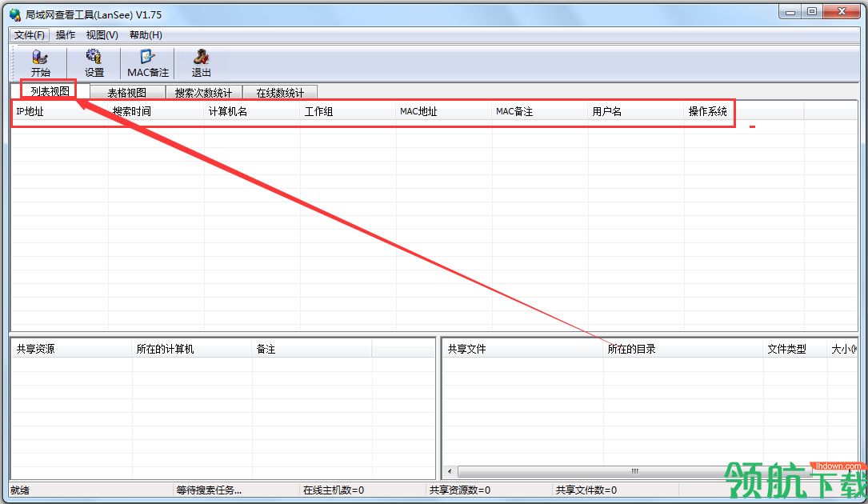Maximize the LanSee window
Image resolution: width=868 pixels, height=504 pixels.
(811, 12)
